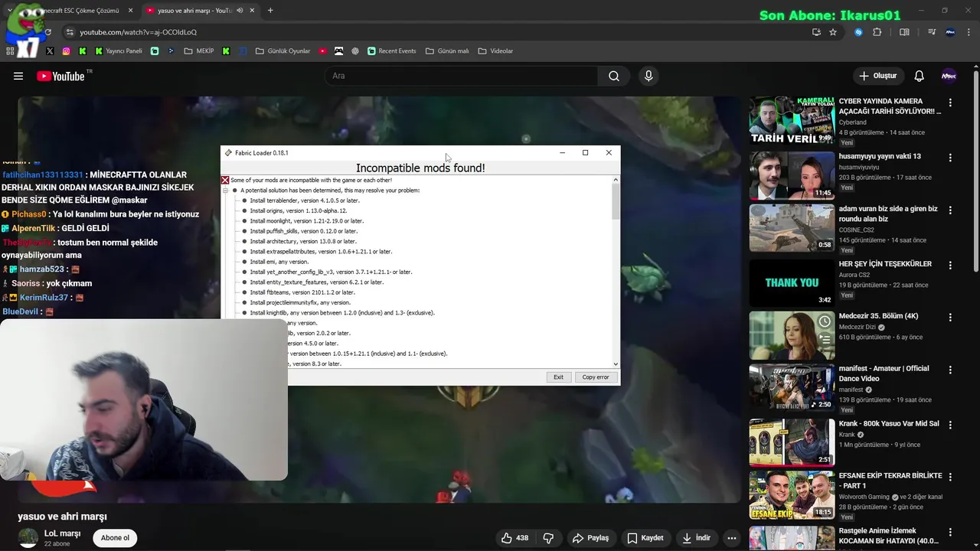
Task: Open the X (Twitter) bookmark
Action: tap(50, 51)
